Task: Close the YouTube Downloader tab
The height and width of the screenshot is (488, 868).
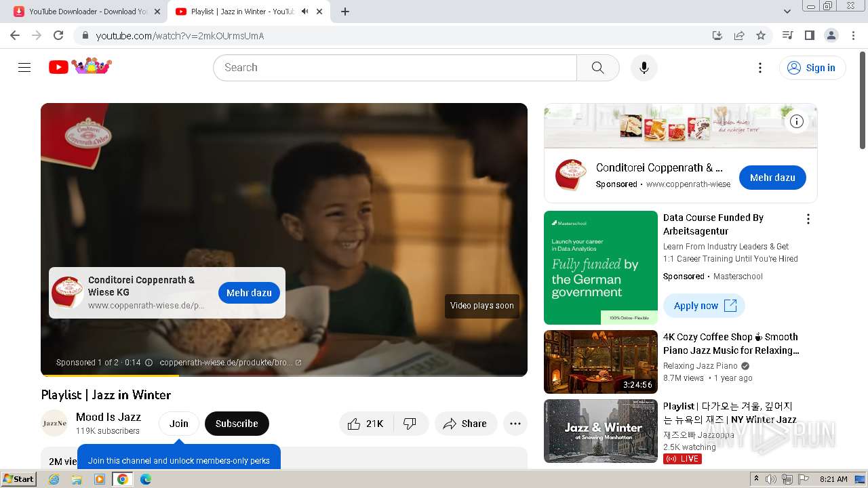Action: tap(157, 12)
